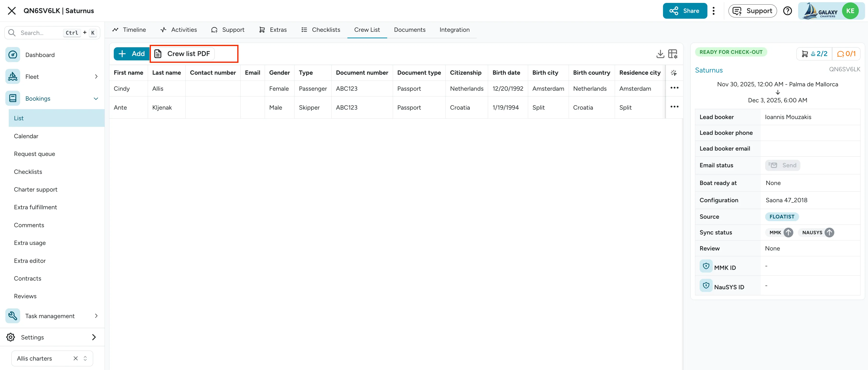Image resolution: width=868 pixels, height=370 pixels.
Task: Open the Allis charters company dropdown
Action: pyautogui.click(x=52, y=358)
